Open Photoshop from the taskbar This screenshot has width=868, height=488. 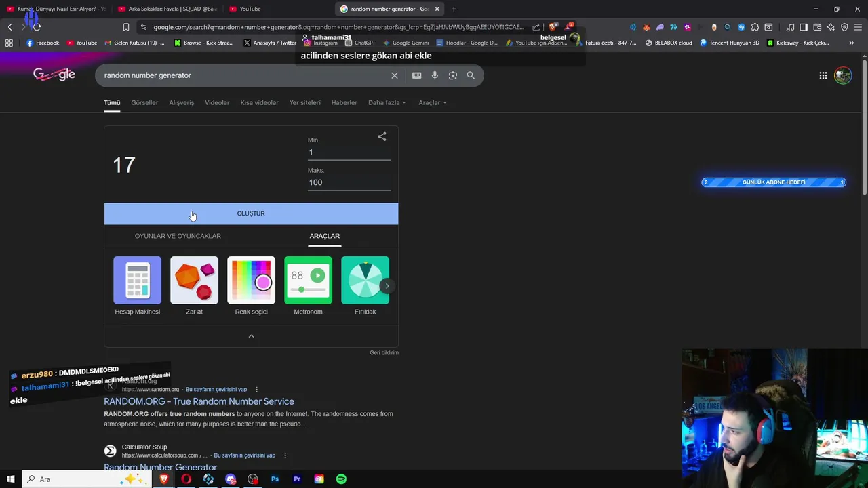(275, 479)
